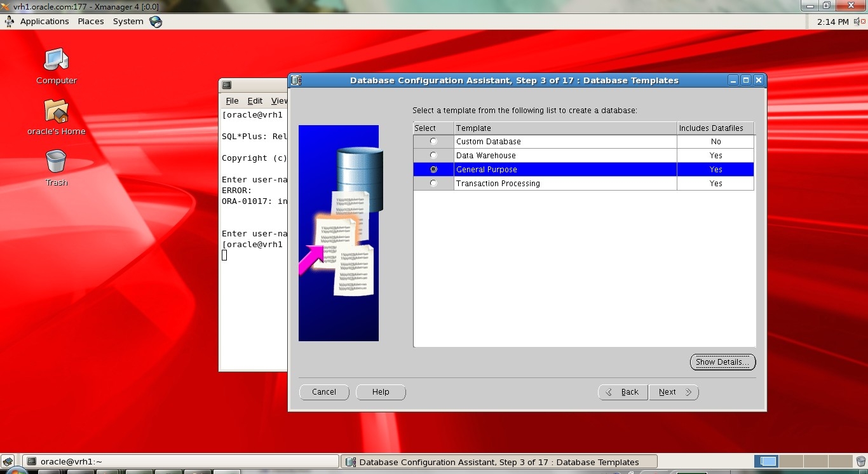Image resolution: width=868 pixels, height=474 pixels.
Task: Click the Select column header
Action: 433,128
